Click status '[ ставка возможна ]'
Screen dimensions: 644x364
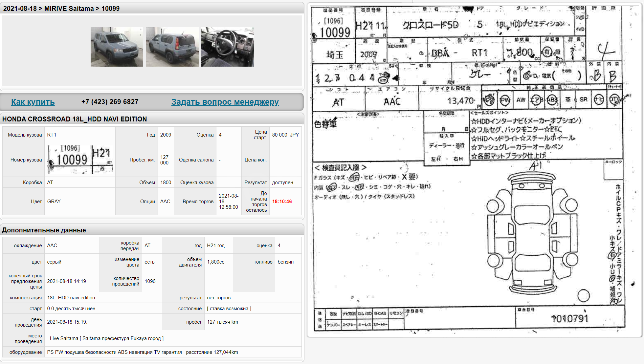(x=229, y=309)
